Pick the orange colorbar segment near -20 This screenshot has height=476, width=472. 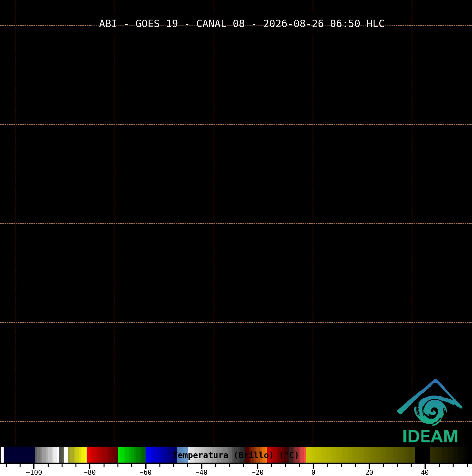(264, 455)
